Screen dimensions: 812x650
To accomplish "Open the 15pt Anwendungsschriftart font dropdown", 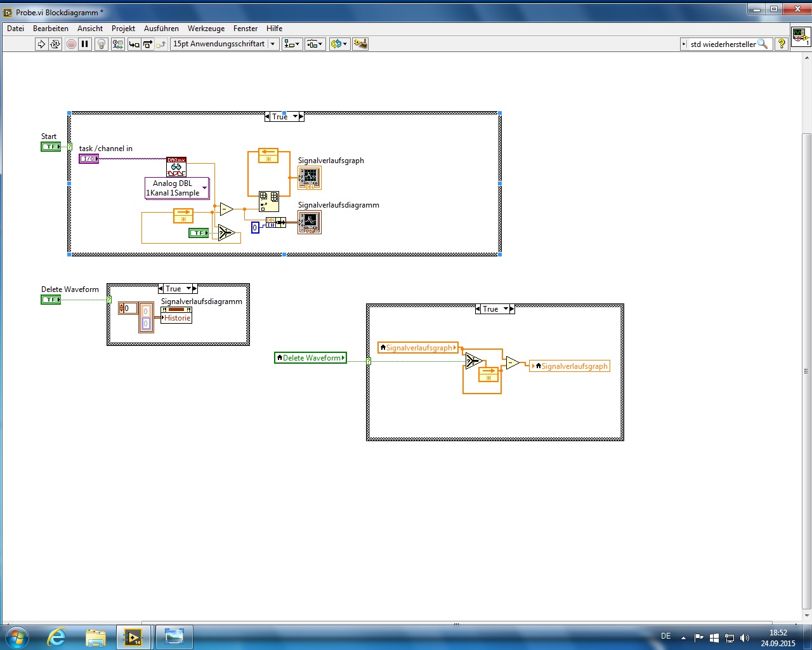I will 225,44.
